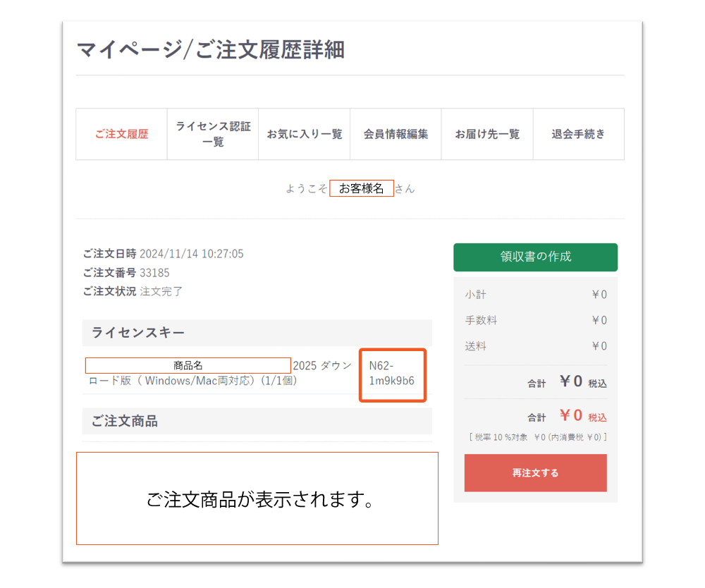Click the 手数料 ¥0 row

[x=536, y=320]
